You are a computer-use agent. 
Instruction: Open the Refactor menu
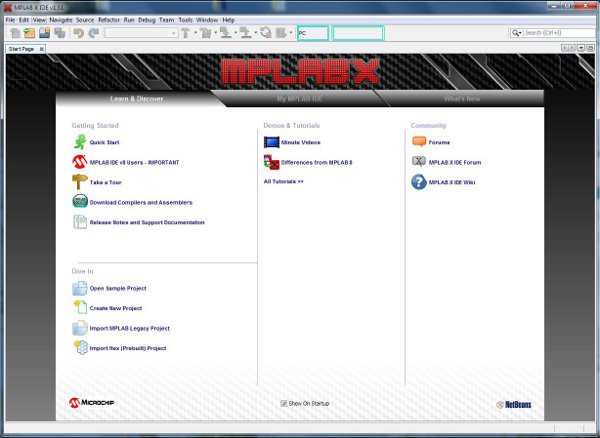click(109, 20)
